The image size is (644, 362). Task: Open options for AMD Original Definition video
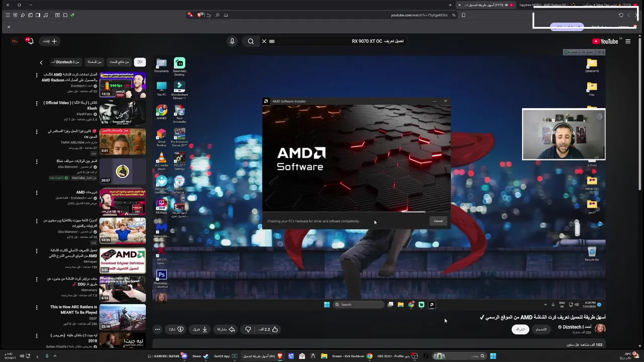click(36, 250)
